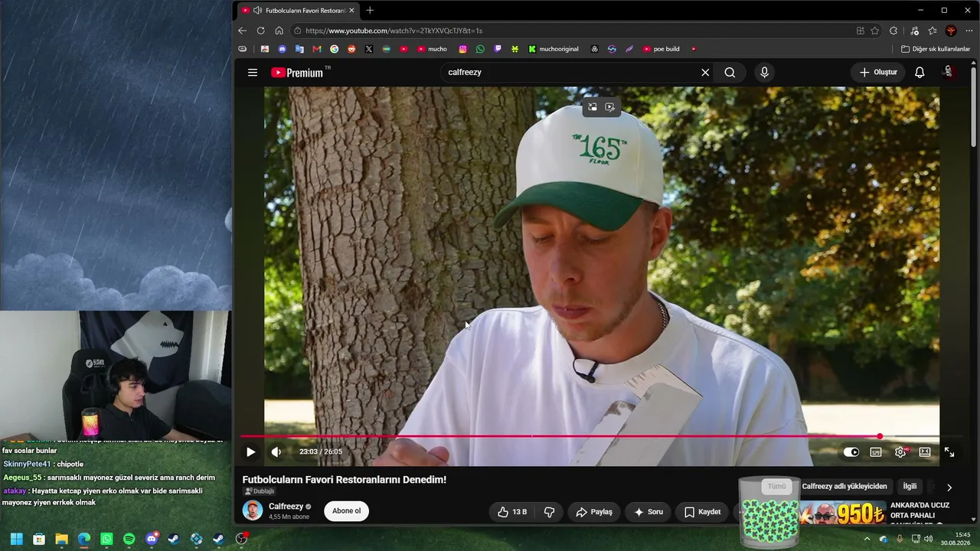This screenshot has width=980, height=551.
Task: Open the 950₺ Ankara recommended video thumbnail
Action: [x=842, y=513]
